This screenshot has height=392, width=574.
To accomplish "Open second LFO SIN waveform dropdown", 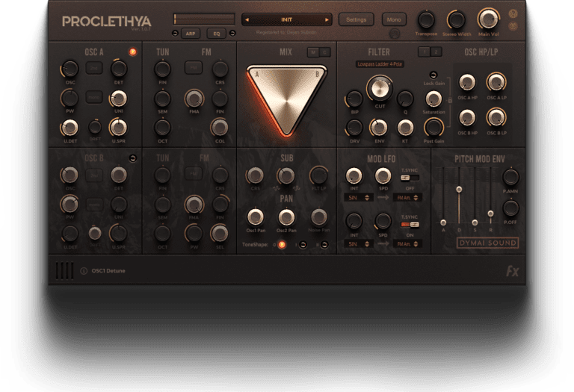I will 359,244.
